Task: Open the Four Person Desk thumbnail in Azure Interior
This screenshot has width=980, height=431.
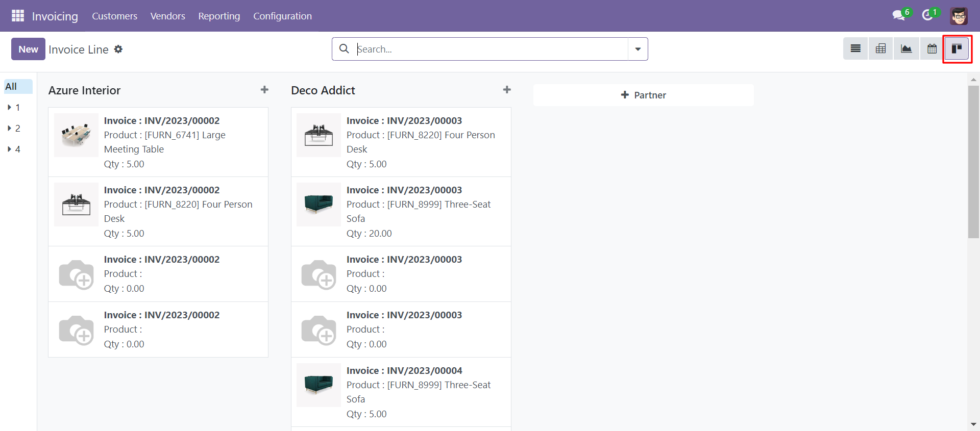Action: (76, 205)
